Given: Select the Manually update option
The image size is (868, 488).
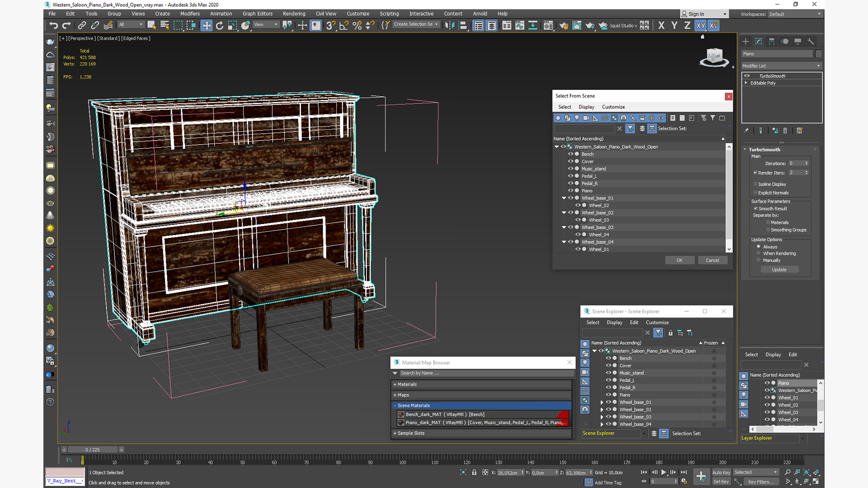Looking at the screenshot, I should pyautogui.click(x=759, y=260).
